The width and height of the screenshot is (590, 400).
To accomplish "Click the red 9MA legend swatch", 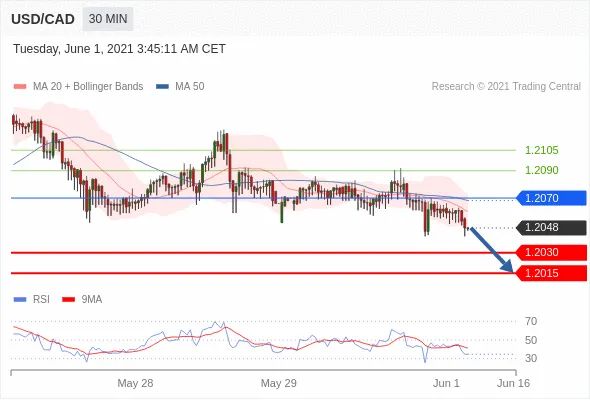I will 68,300.
